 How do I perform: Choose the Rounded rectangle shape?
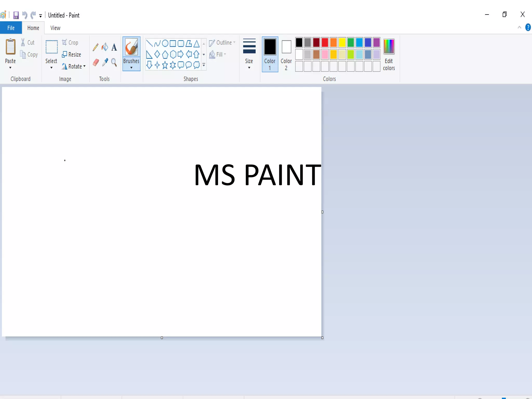tap(181, 43)
